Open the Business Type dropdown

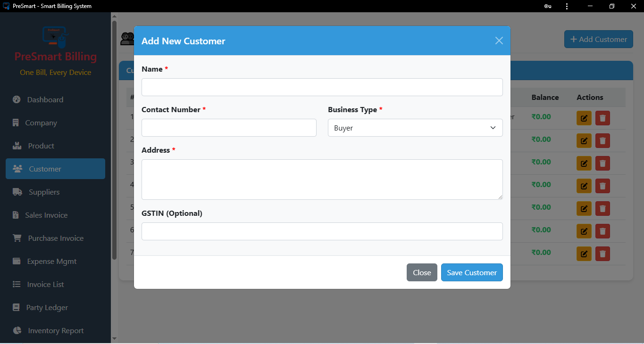tap(415, 128)
